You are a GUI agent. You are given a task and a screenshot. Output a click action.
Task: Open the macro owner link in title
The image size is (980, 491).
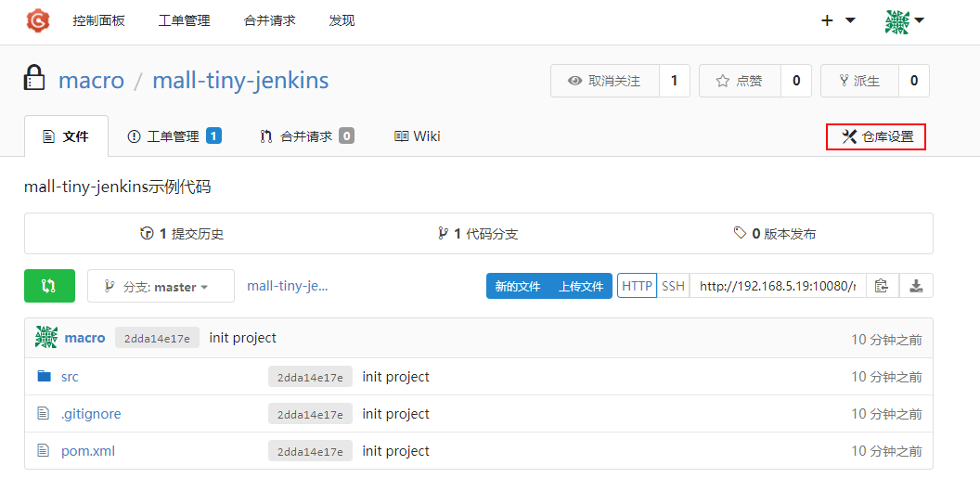[x=91, y=80]
